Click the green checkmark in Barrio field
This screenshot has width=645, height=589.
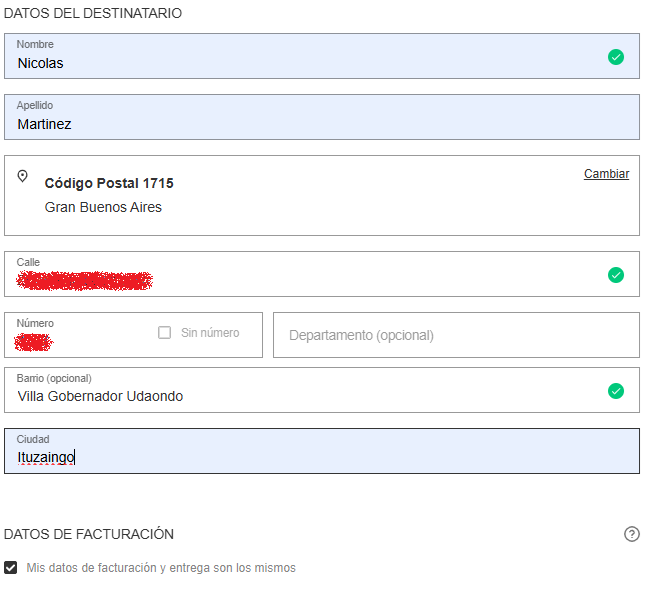click(616, 391)
